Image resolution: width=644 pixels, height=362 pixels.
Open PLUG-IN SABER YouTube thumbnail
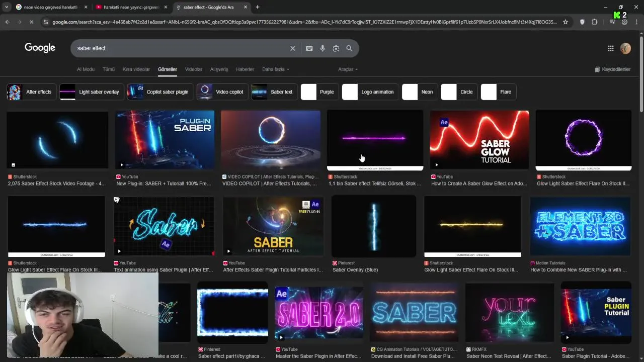(165, 140)
